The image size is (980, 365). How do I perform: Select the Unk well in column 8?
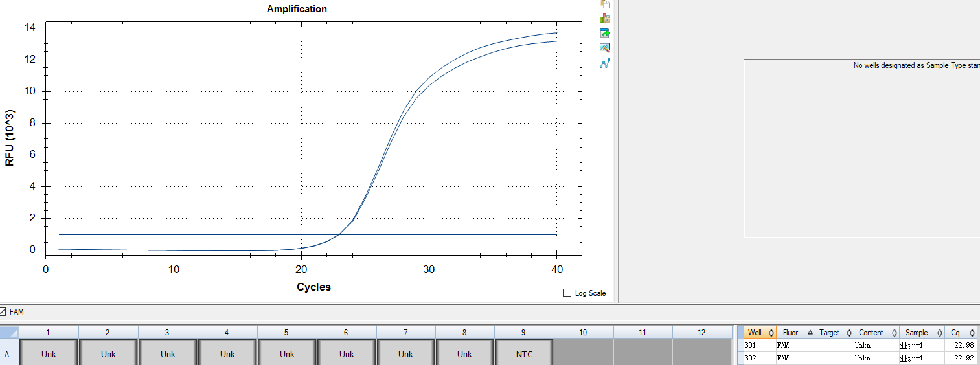coord(464,353)
